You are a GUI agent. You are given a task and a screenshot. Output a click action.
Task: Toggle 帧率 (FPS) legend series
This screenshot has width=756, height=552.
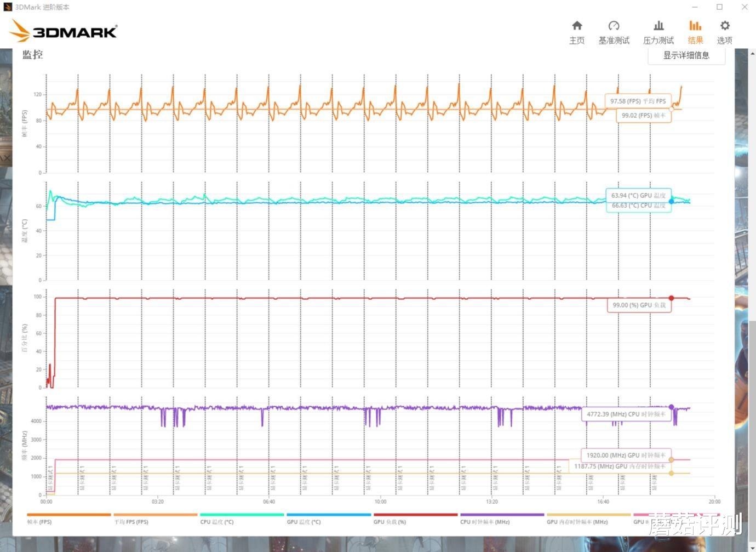pos(68,519)
